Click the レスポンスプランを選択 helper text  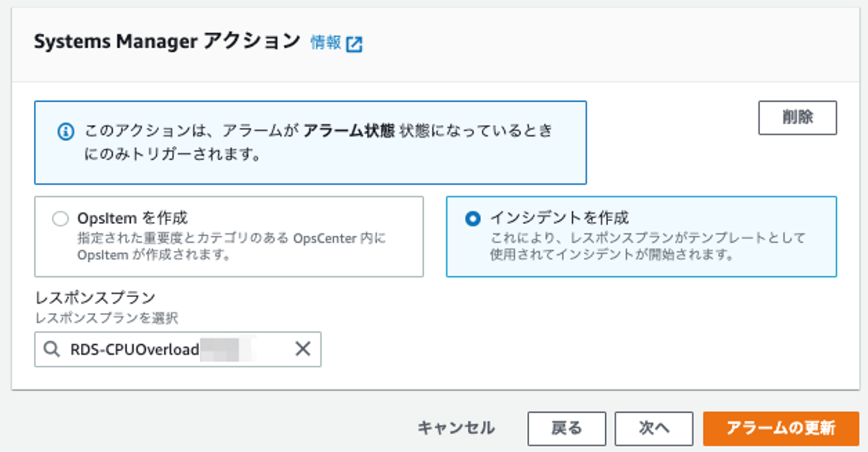107,317
